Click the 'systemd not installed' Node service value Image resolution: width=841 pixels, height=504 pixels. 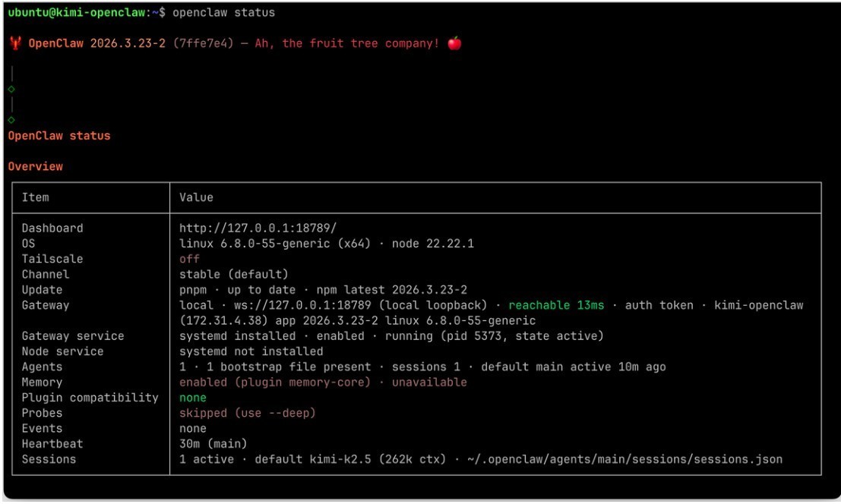point(251,351)
